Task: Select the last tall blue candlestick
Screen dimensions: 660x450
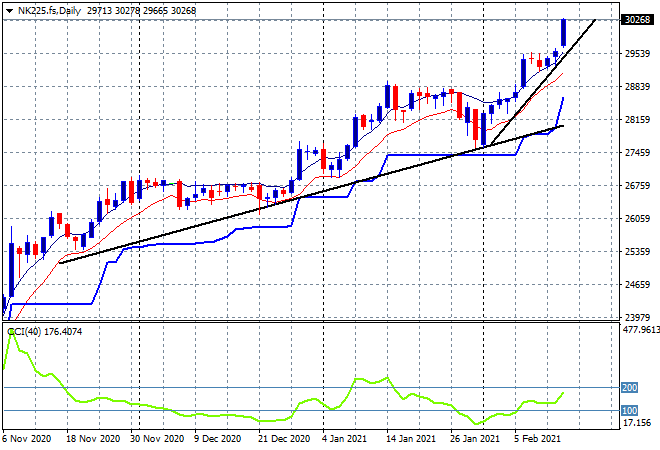Action: pos(563,32)
